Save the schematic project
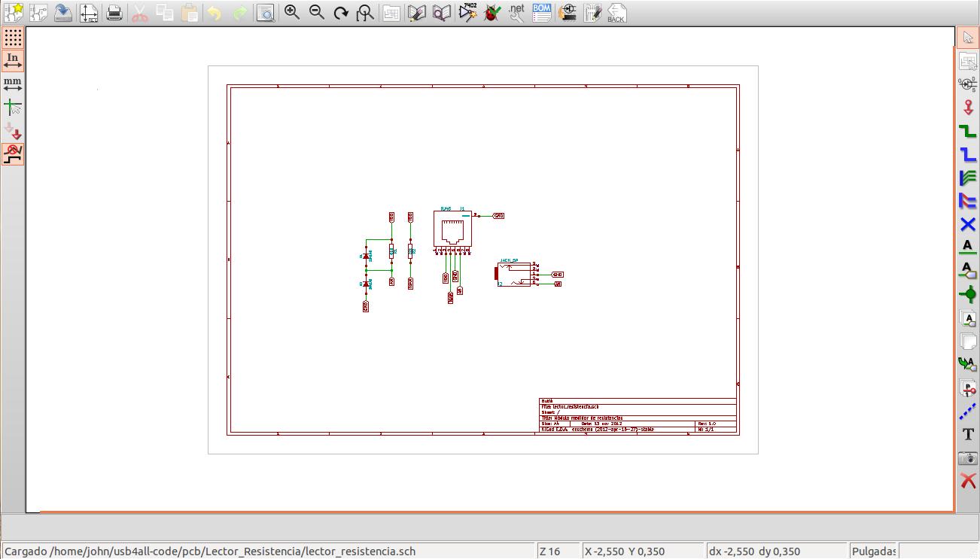The image size is (980, 559). point(63,13)
